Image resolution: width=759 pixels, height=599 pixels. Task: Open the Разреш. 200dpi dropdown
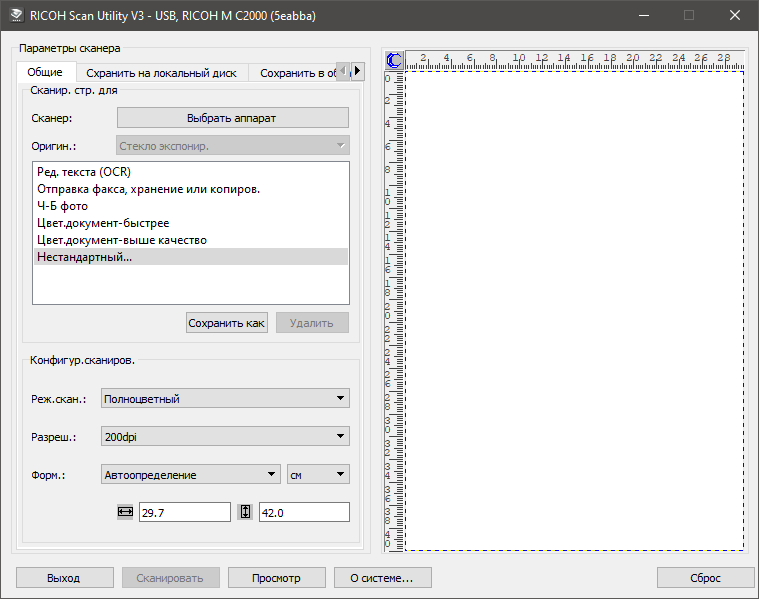pos(225,436)
